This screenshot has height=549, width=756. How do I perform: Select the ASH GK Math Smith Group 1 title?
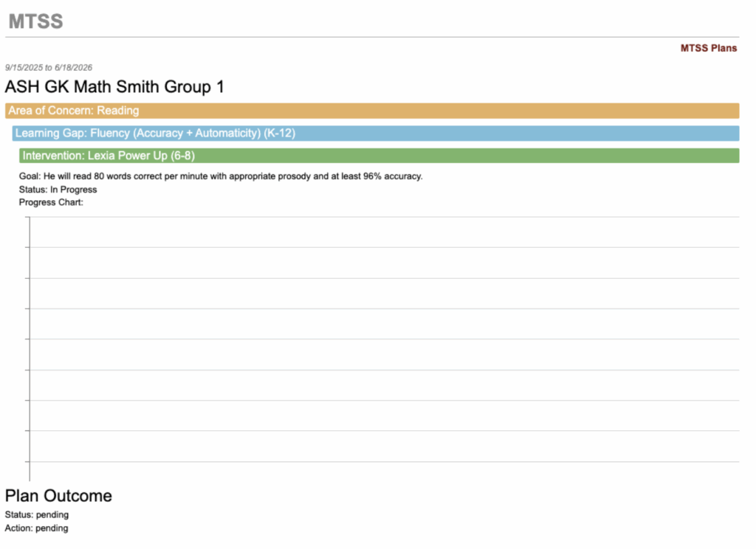coord(114,87)
